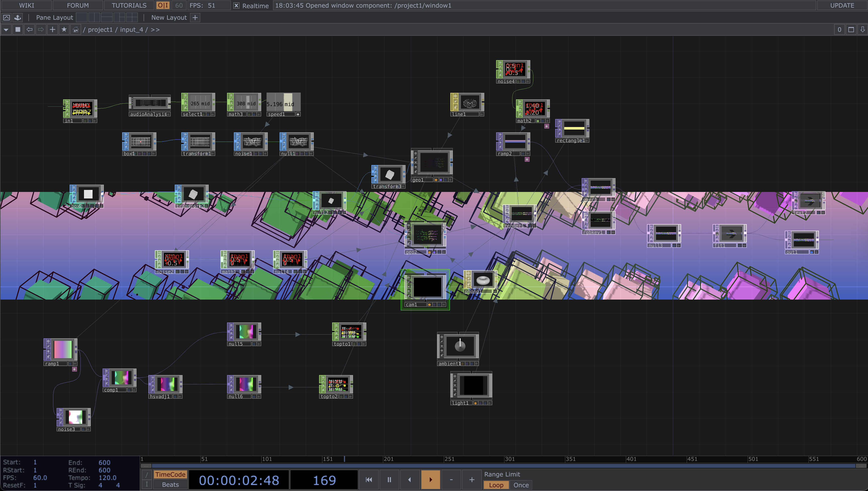
Task: Open the pane type dropdown arrow
Action: 6,30
